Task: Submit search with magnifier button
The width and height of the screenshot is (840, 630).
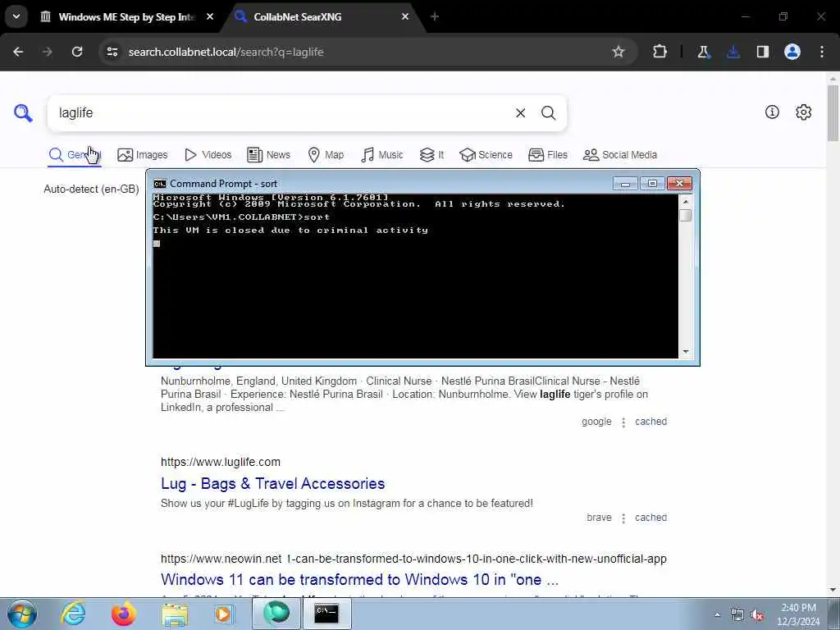Action: (548, 113)
